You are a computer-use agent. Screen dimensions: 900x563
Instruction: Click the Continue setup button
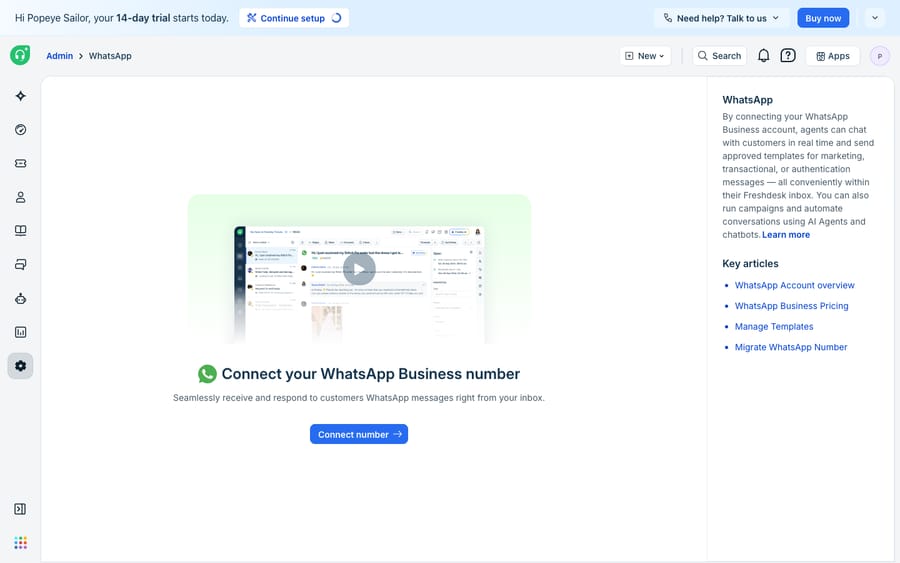pyautogui.click(x=294, y=18)
